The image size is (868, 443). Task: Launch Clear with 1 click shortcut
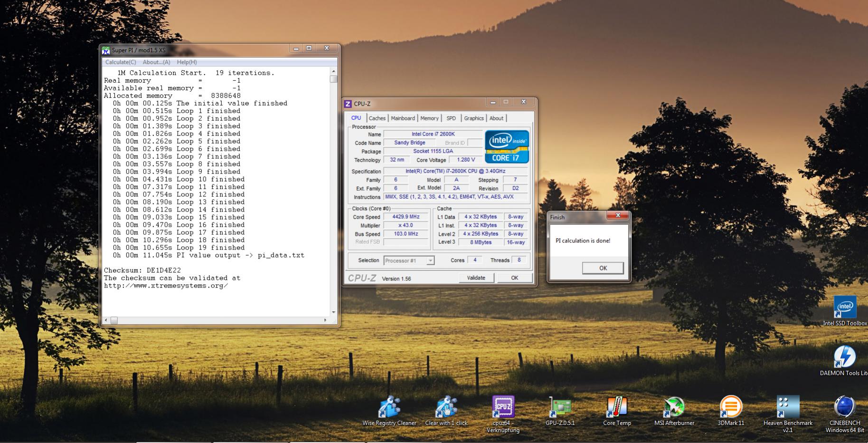[x=446, y=412]
